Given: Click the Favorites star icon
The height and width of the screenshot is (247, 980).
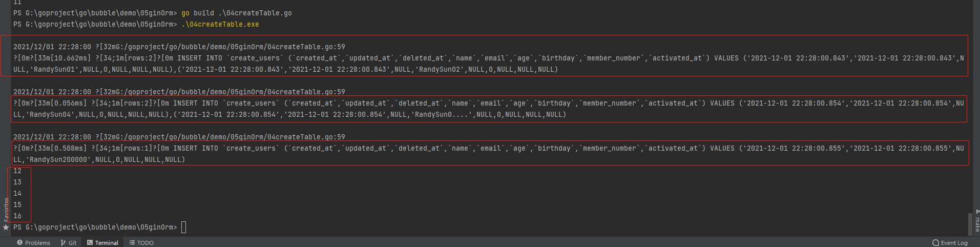Looking at the screenshot, I should click(x=6, y=227).
